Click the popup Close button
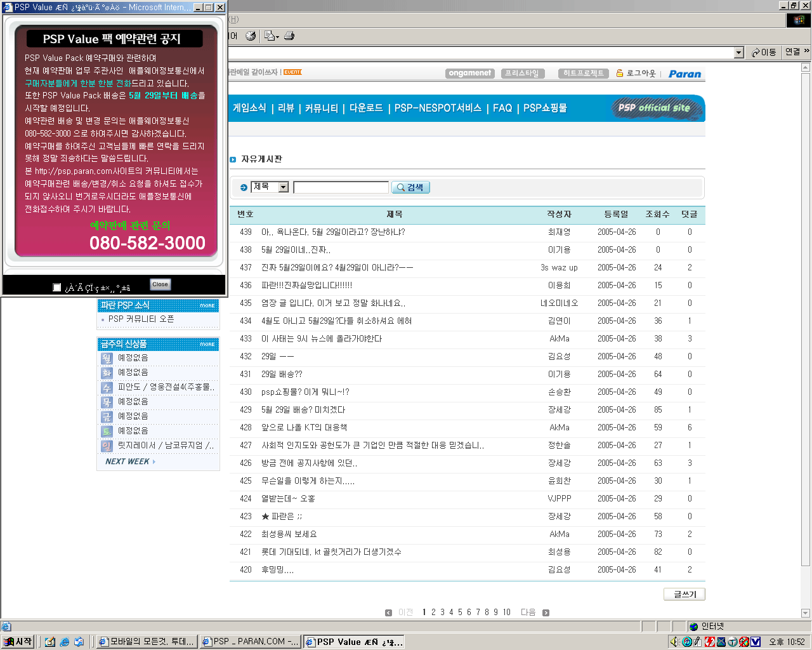 point(160,284)
